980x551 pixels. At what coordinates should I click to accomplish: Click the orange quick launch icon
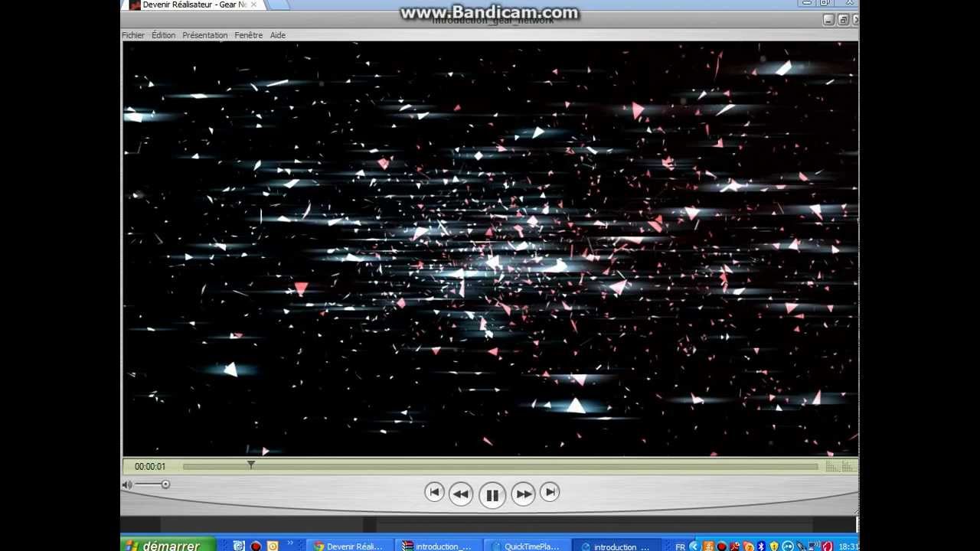coord(273,546)
